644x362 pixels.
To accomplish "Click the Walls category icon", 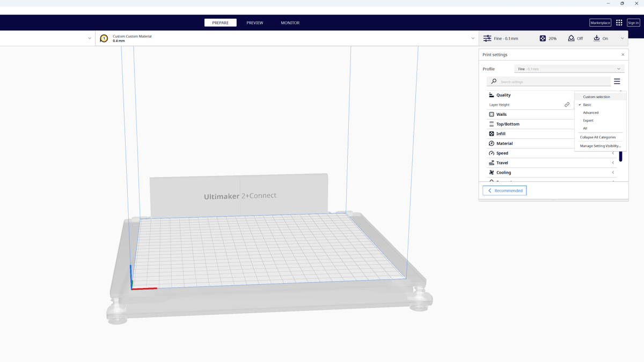I will pos(491,114).
